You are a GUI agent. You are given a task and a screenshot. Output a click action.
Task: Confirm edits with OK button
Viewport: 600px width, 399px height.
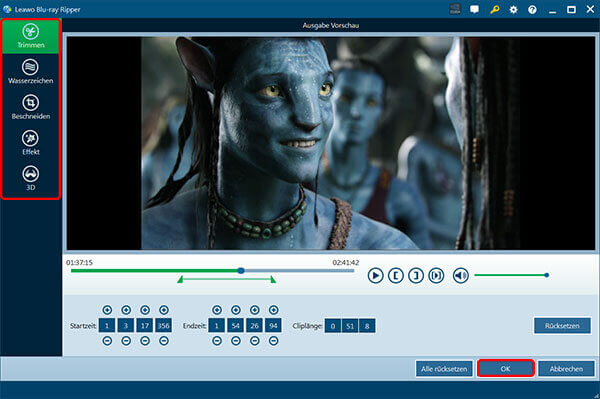505,369
